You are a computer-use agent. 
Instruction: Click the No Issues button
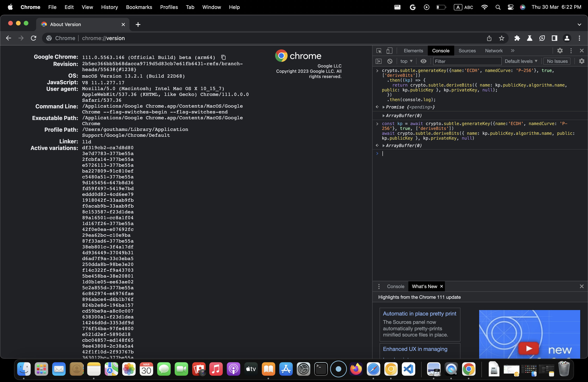[x=557, y=61]
